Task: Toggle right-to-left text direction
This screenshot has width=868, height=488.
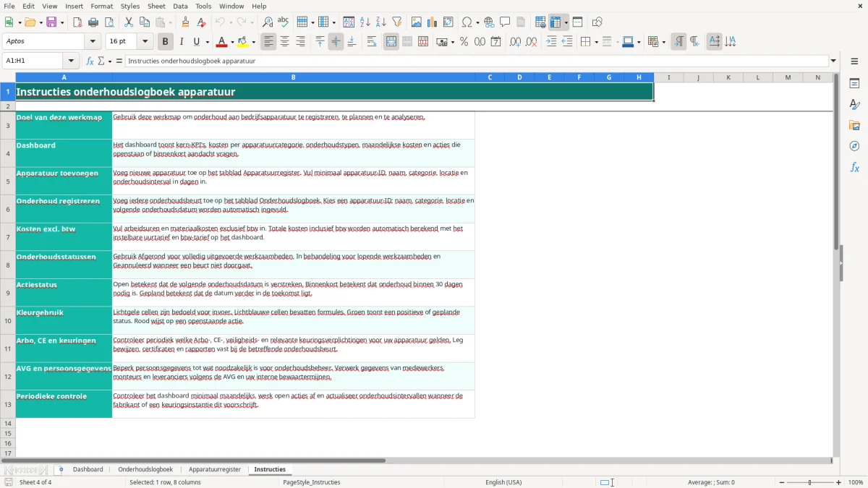Action: point(694,42)
